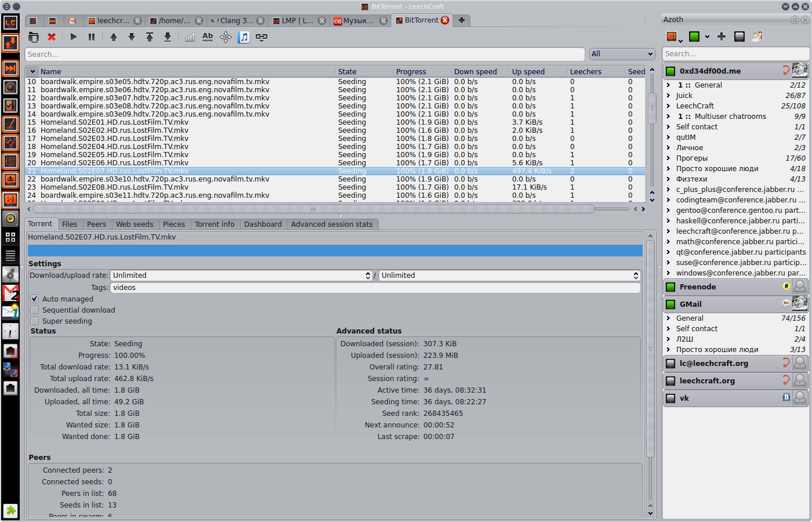Select row boardwalk.empire.s03e10 torrent
Screen dimensions: 812x522
[335, 179]
